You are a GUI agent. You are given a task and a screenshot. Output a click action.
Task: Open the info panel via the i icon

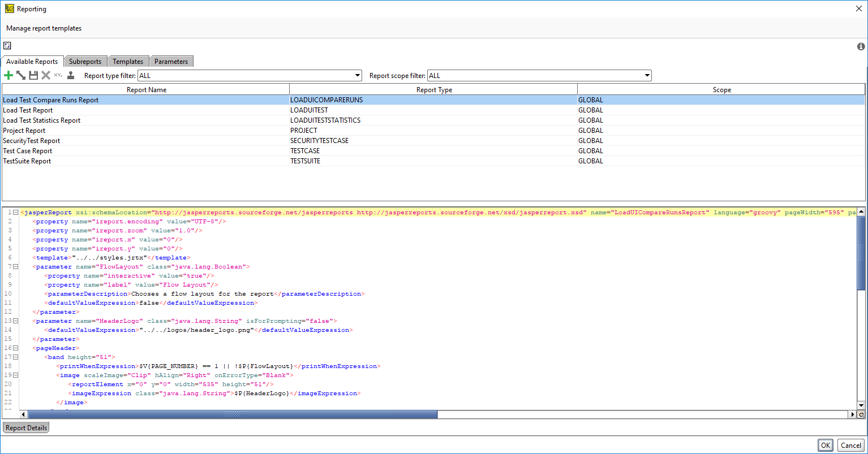(861, 46)
